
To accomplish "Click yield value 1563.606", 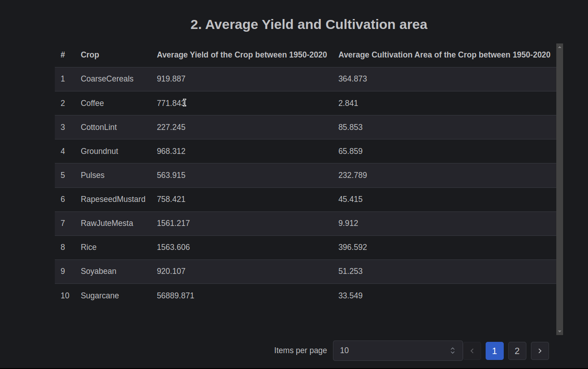I will pyautogui.click(x=173, y=247).
